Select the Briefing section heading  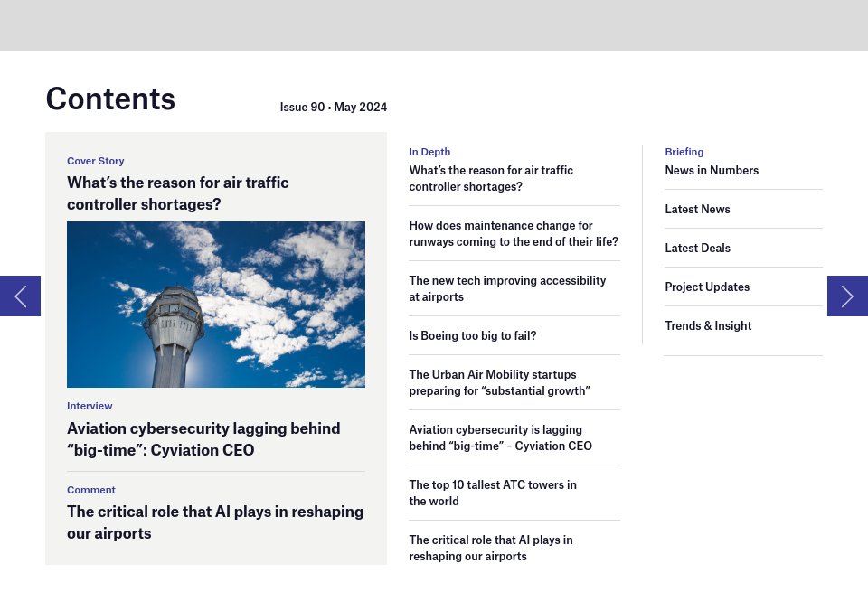684,152
